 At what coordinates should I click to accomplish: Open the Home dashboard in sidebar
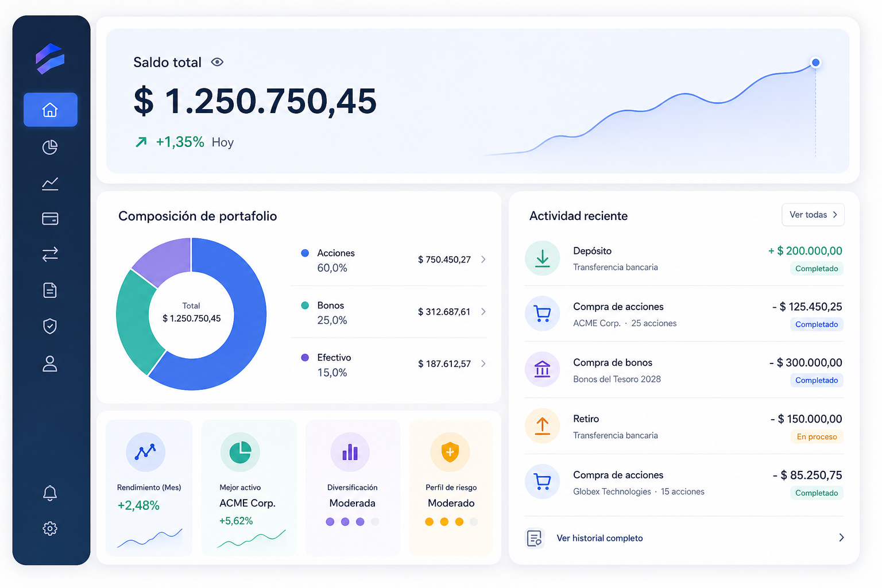click(x=51, y=110)
